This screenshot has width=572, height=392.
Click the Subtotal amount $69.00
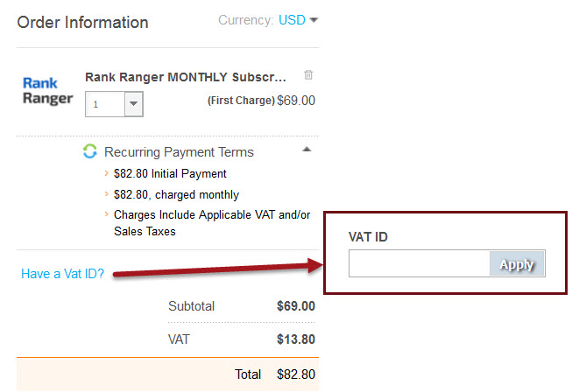click(296, 306)
